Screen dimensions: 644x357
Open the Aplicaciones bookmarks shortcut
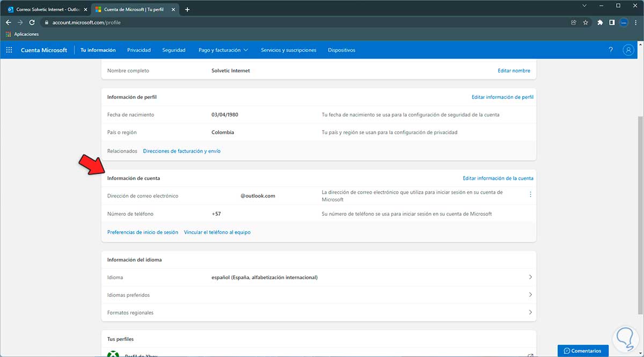tap(22, 34)
